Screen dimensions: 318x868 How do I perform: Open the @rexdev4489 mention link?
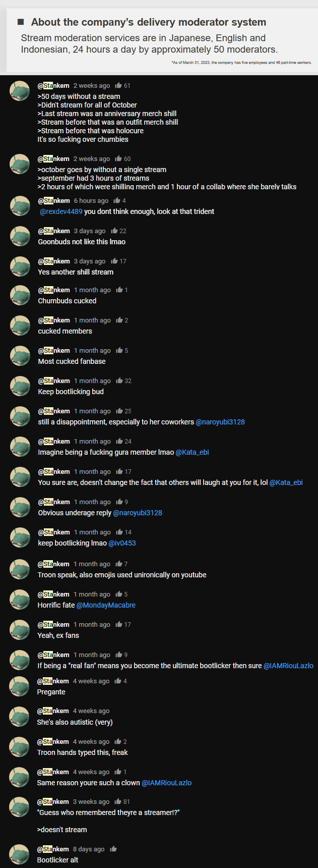[x=61, y=211]
